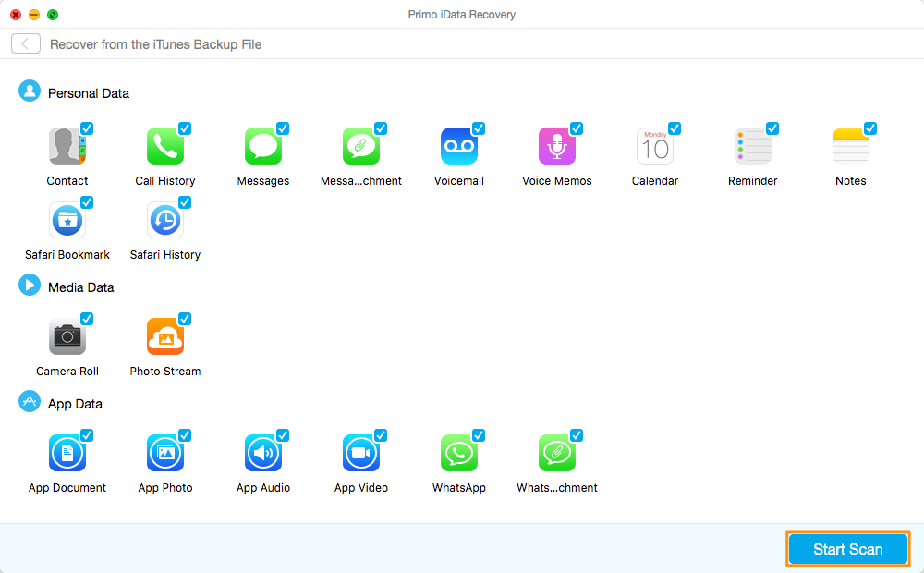
Task: Click the Personal Data heading
Action: (x=89, y=93)
